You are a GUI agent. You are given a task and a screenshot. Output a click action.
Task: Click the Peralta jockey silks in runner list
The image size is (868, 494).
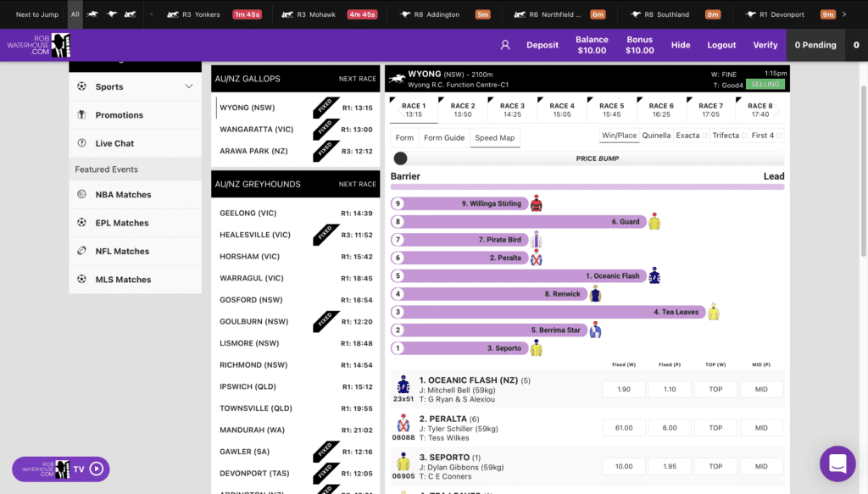[403, 423]
